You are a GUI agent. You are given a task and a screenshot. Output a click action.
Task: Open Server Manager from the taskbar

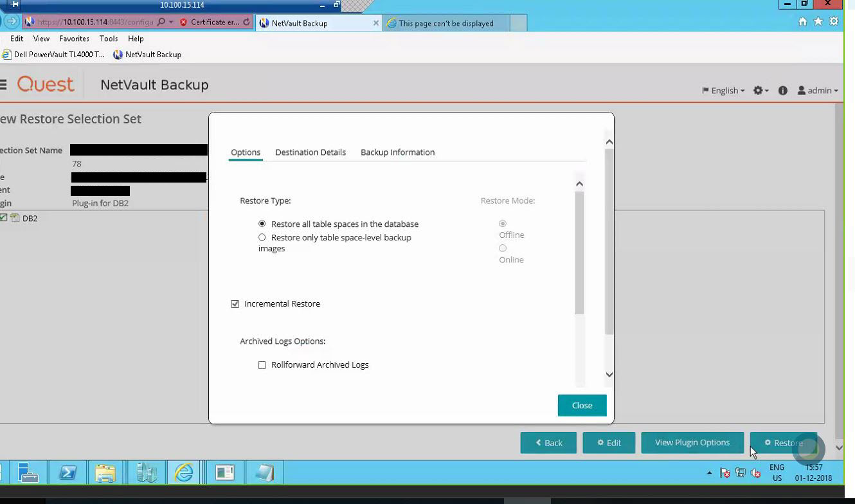point(28,473)
